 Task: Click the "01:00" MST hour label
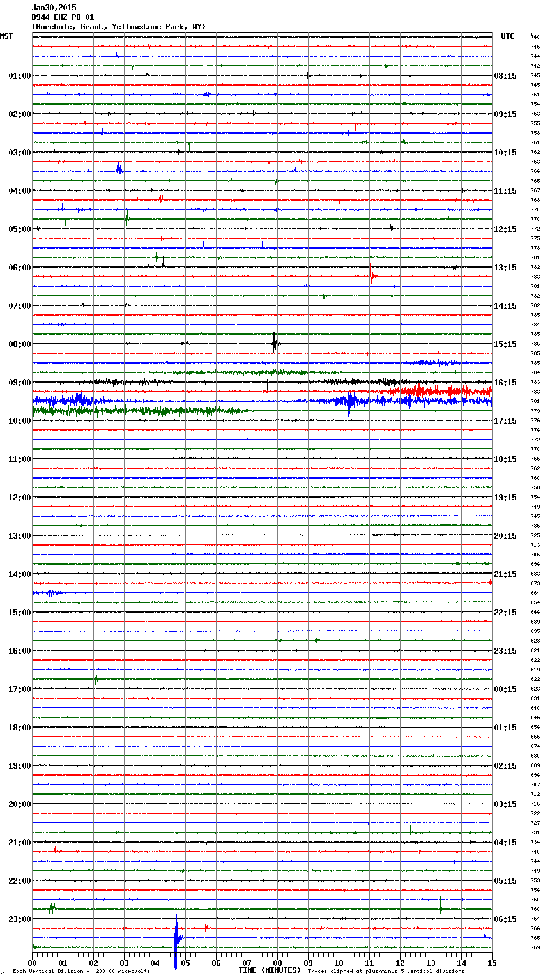(x=19, y=76)
